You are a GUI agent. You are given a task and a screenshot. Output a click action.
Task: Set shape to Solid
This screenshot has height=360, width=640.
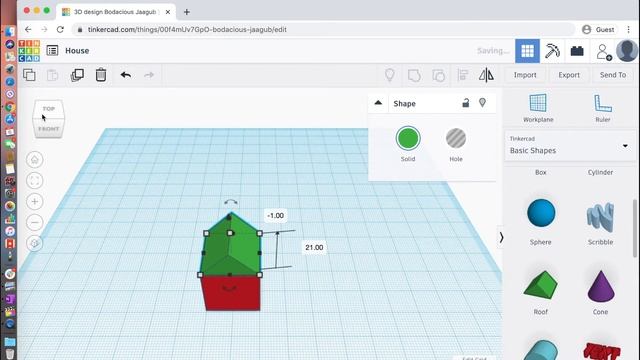[408, 139]
